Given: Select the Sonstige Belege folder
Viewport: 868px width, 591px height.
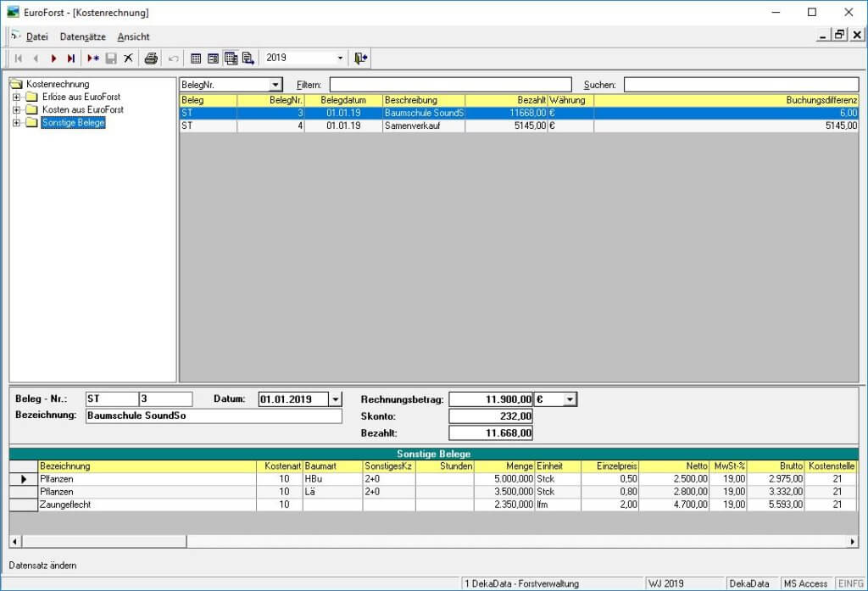Looking at the screenshot, I should 73,122.
